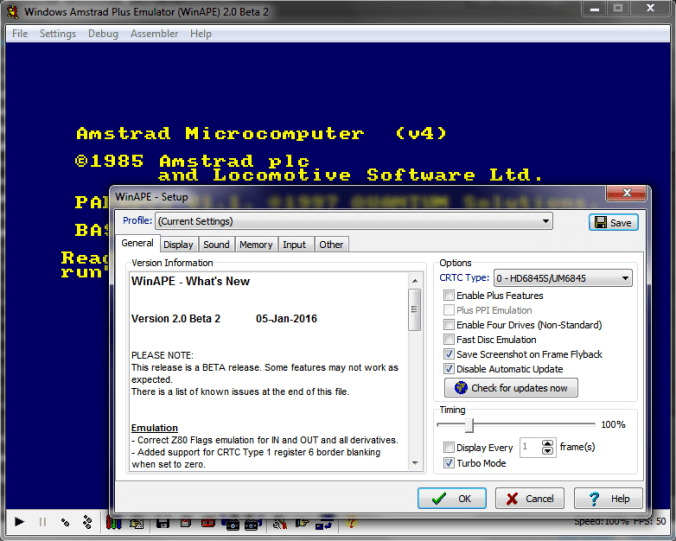
Task: Open the Assembler menu
Action: [x=155, y=33]
